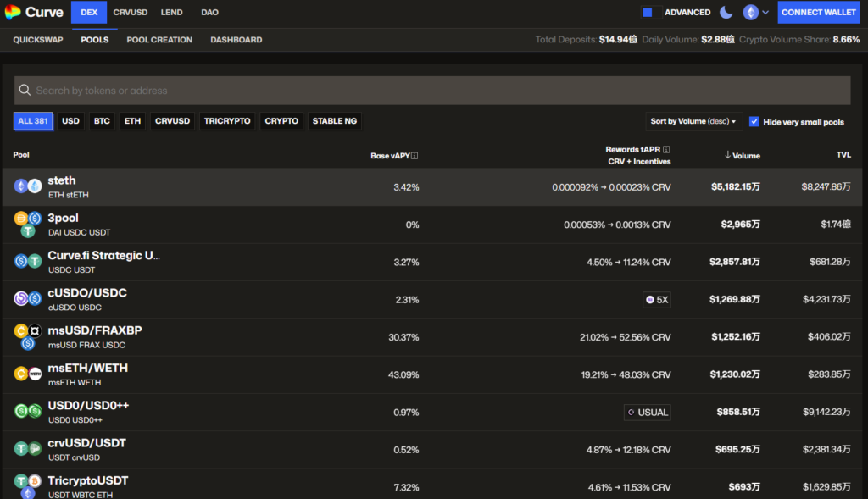Click the USD0/USD0++ token icons
Image resolution: width=868 pixels, height=499 pixels.
point(28,411)
